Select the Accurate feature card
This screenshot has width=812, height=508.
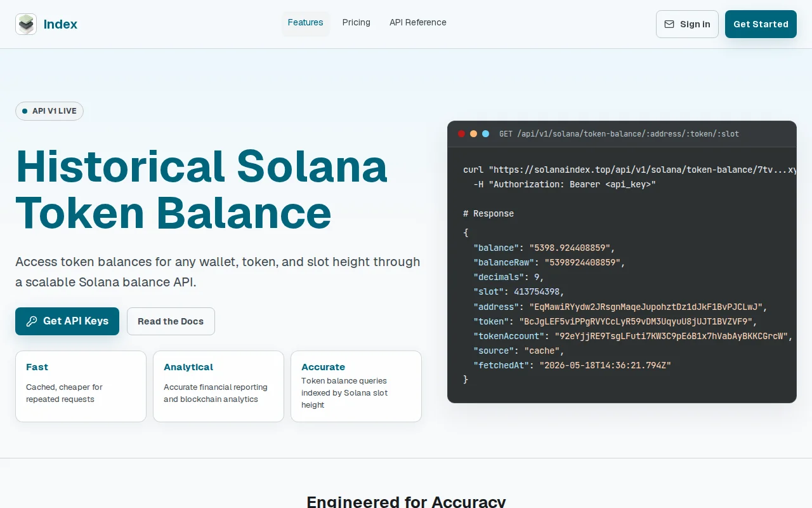[x=356, y=386]
